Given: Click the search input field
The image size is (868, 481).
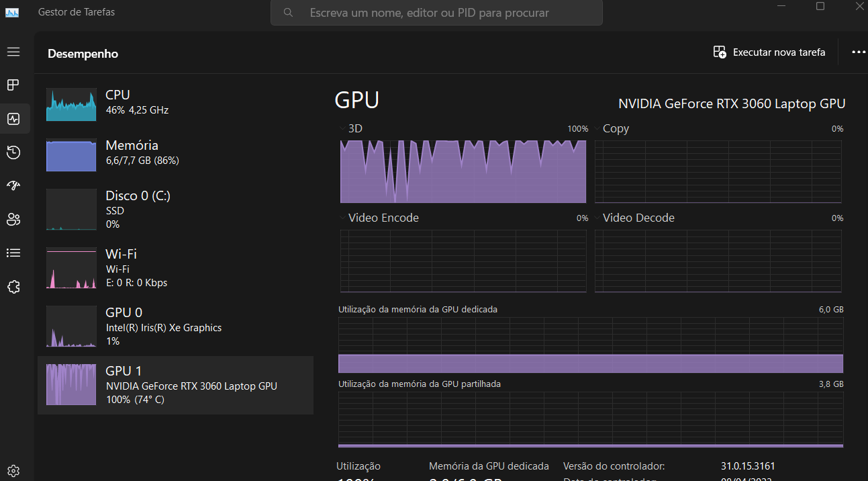Looking at the screenshot, I should click(x=436, y=13).
